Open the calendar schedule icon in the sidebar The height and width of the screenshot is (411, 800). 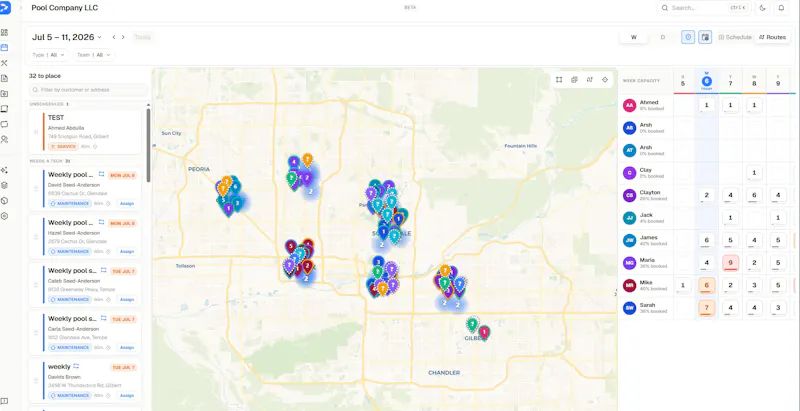click(5, 47)
